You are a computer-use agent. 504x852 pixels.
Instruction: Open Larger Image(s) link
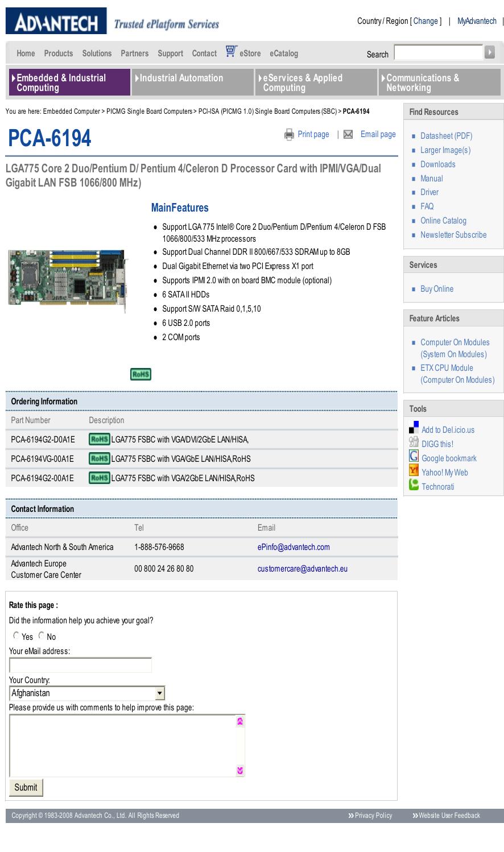[445, 150]
